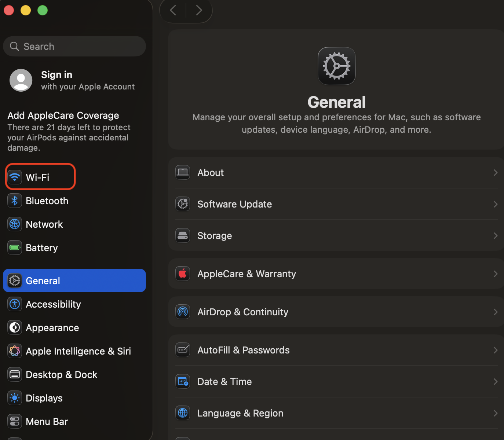Open Add AppleCare Coverage notice
Screen dimensions: 504x440
[69, 131]
